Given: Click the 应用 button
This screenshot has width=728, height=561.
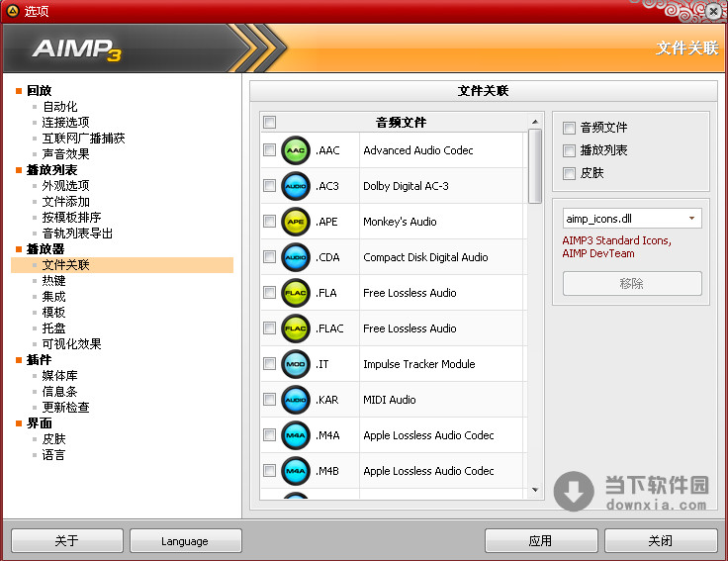Looking at the screenshot, I should tap(541, 540).
